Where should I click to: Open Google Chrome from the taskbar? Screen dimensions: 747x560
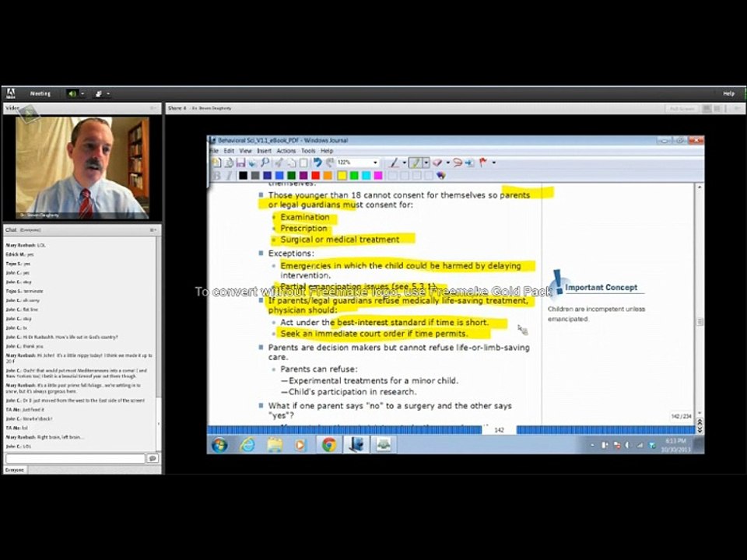pyautogui.click(x=328, y=445)
